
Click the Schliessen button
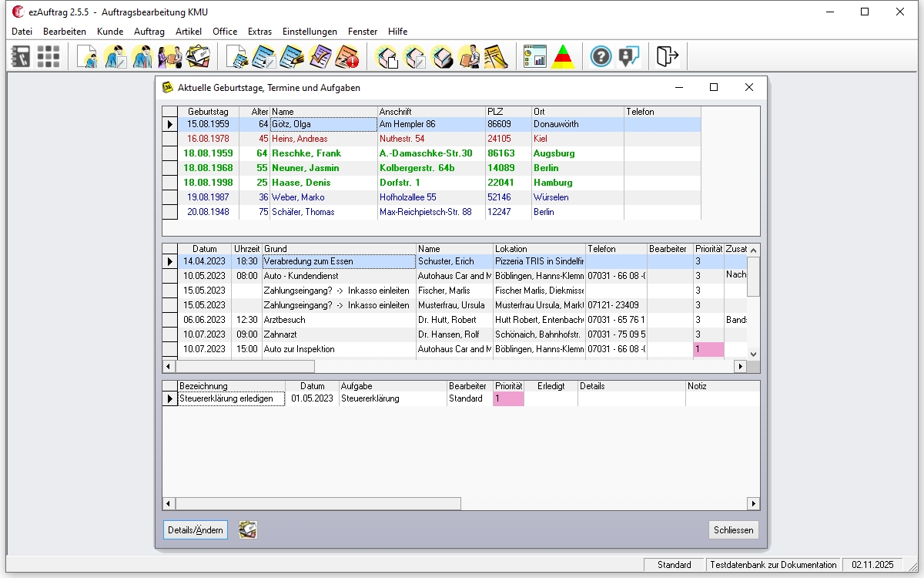tap(733, 530)
